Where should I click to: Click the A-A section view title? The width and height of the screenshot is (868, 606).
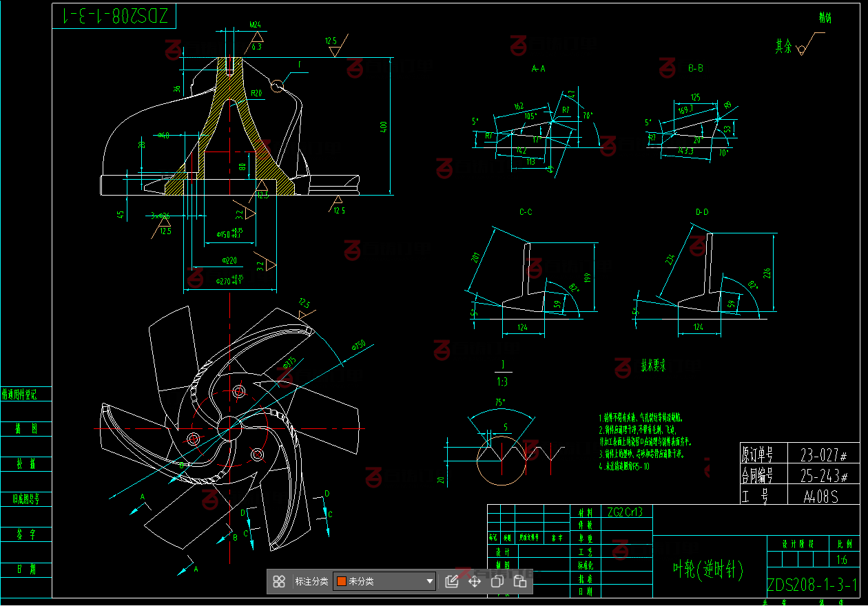coord(539,69)
